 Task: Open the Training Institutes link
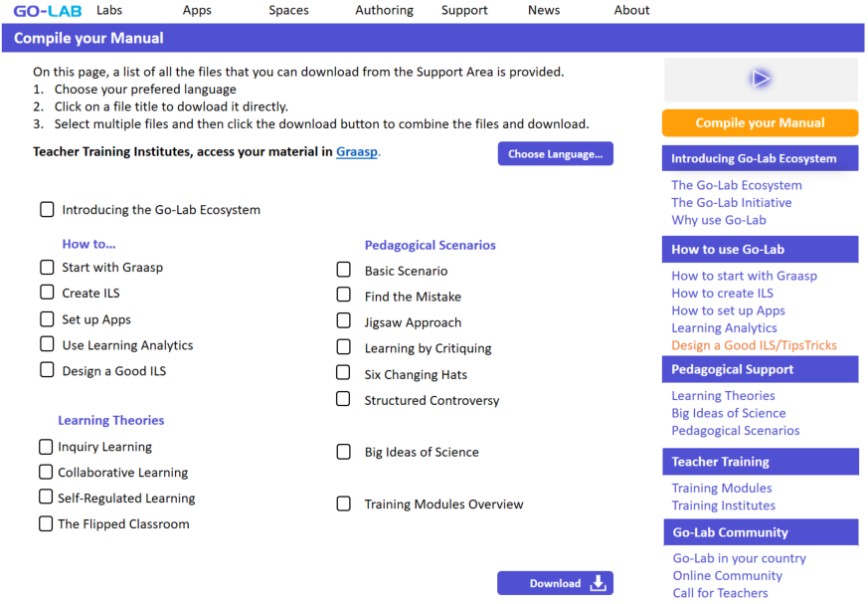pyautogui.click(x=723, y=505)
